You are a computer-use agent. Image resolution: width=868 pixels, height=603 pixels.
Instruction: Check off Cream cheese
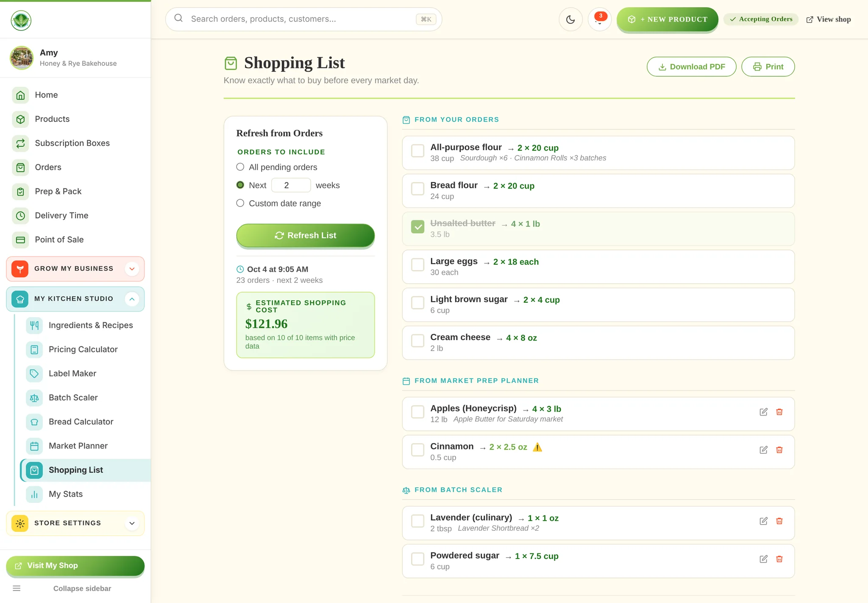click(417, 341)
